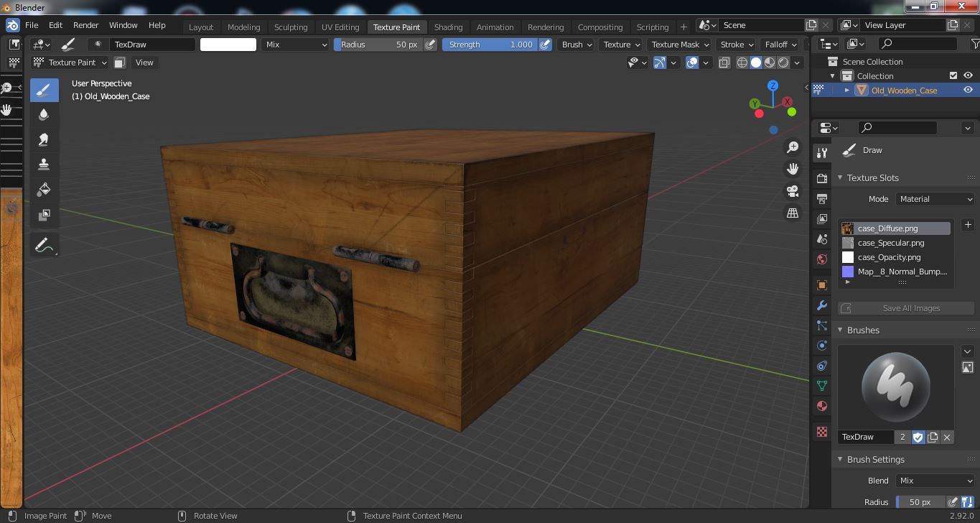
Task: Select the Fill bucket tool
Action: (44, 190)
